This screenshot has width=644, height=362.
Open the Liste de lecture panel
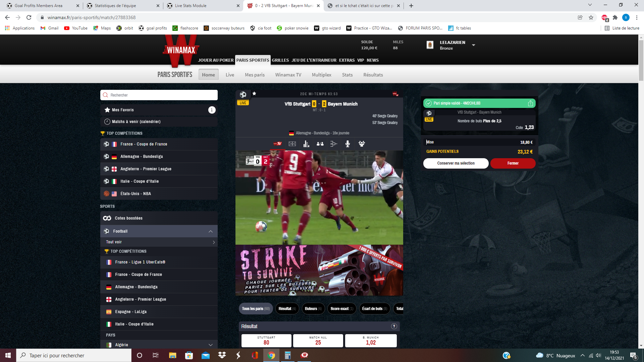[622, 28]
